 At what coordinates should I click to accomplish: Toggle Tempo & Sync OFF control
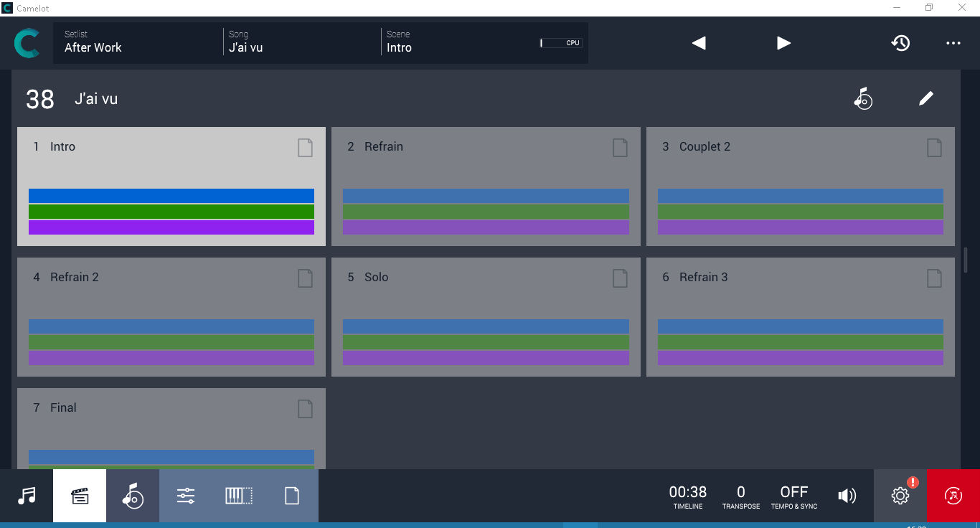click(x=793, y=496)
